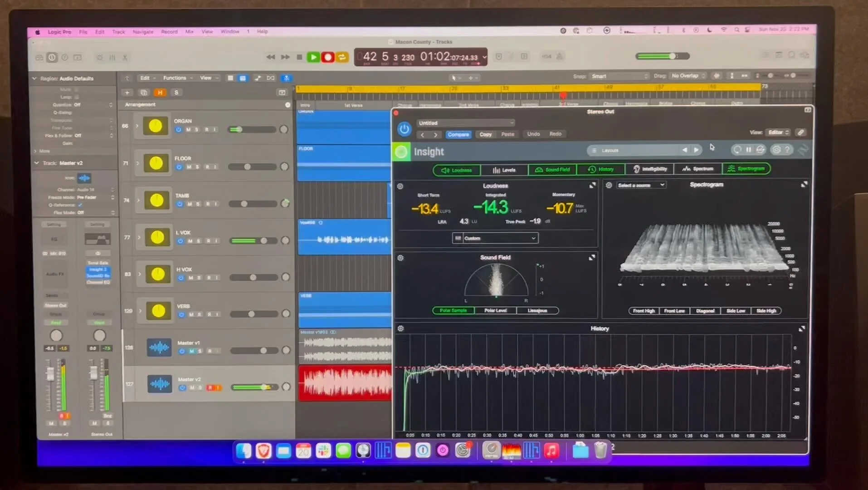The image size is (868, 490).
Task: Open the Logic Pro menu
Action: [x=59, y=32]
